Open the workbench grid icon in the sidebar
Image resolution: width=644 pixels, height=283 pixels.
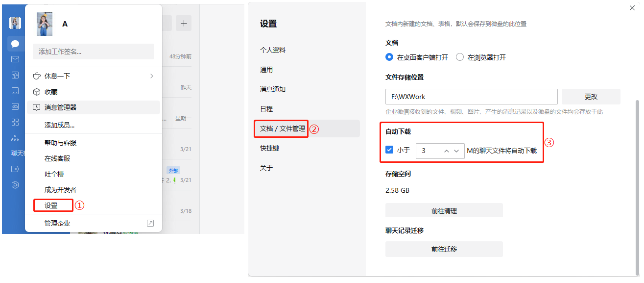(15, 122)
